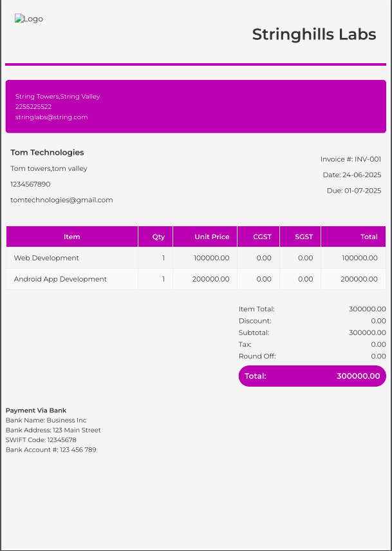The image size is (392, 551).
Task: Click the Qty column header
Action: point(158,237)
